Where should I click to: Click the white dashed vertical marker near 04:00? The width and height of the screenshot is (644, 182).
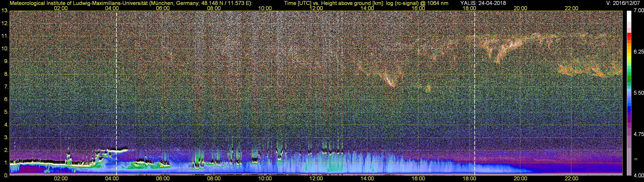tap(117, 93)
